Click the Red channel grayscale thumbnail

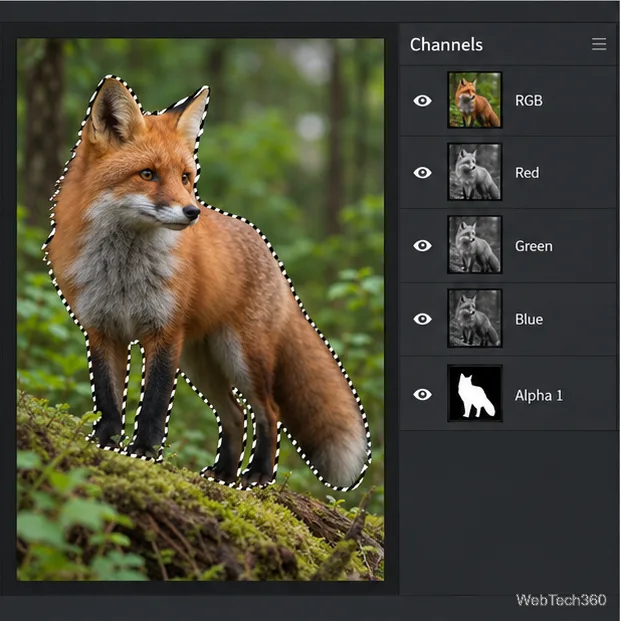point(475,172)
